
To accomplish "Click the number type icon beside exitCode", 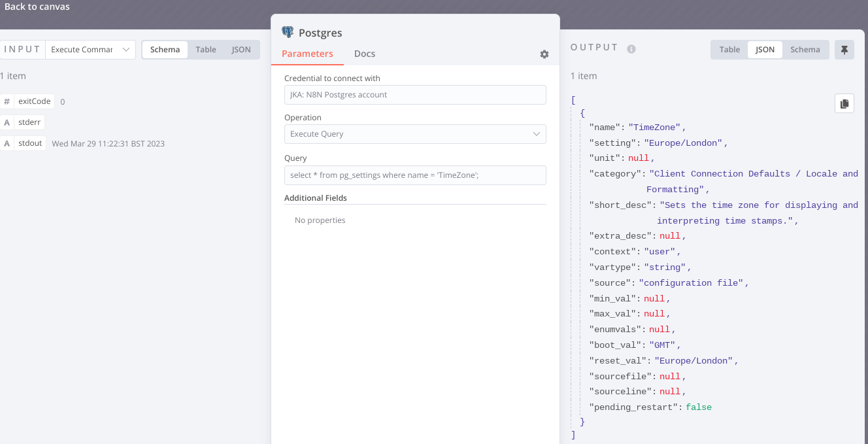I will 7,101.
